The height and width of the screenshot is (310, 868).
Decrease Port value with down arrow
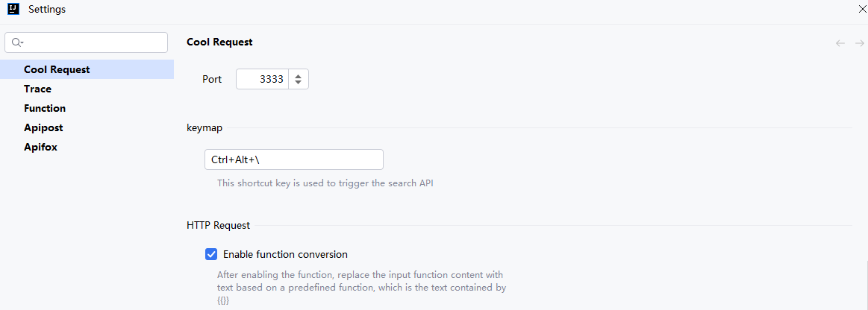299,83
